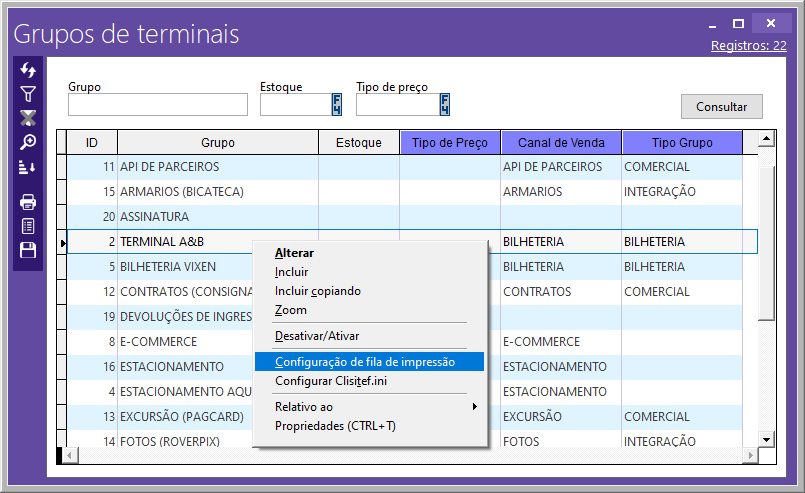Open the Estoque F4 lookup button

pos(337,105)
